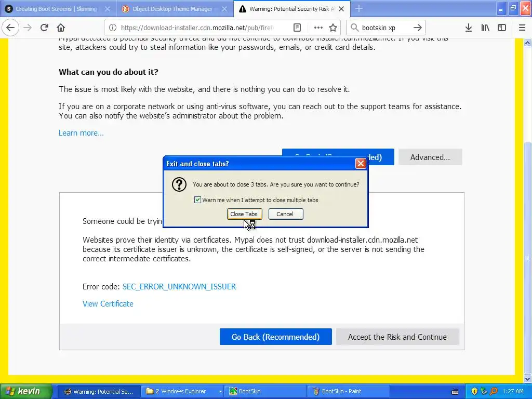Bookmark this page with star icon
The width and height of the screenshot is (532, 399).
point(333,28)
